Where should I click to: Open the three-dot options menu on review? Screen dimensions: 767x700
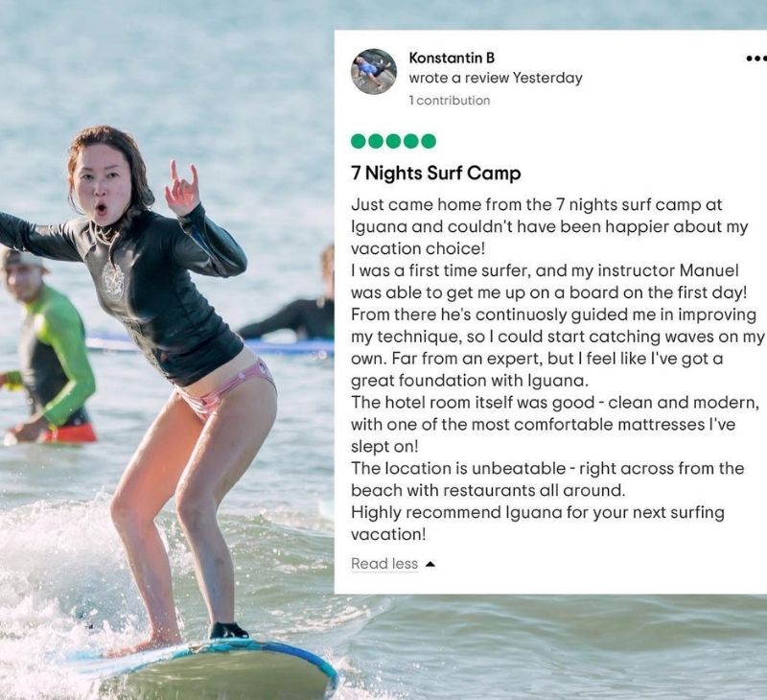(755, 58)
